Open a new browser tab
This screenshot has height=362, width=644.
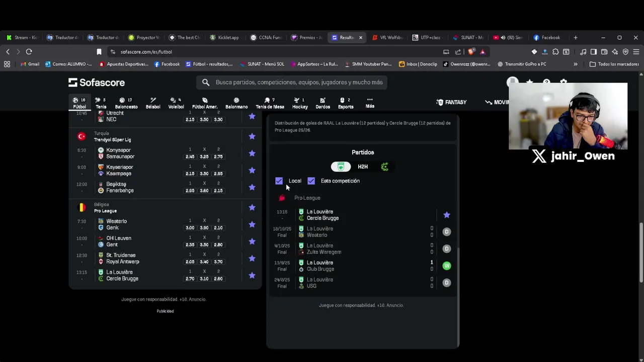[576, 37]
